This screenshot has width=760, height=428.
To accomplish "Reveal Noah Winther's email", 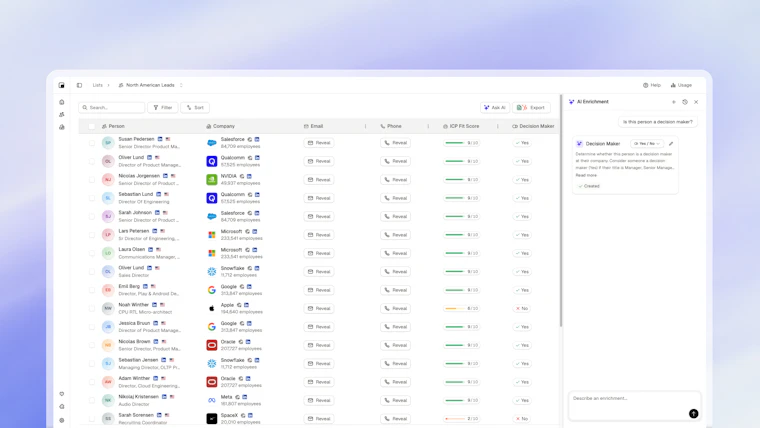I will pyautogui.click(x=319, y=308).
